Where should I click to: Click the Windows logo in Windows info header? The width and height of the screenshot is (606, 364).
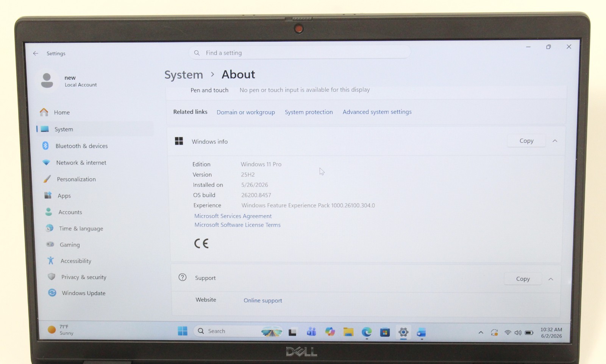click(x=179, y=141)
